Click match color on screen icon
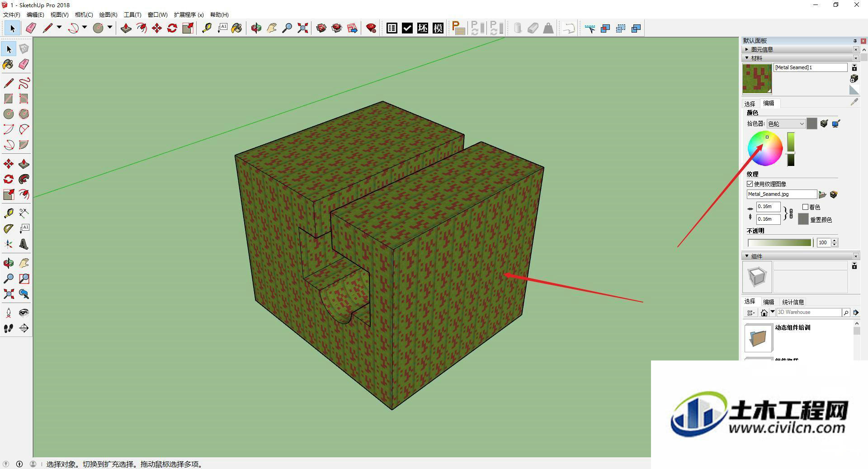This screenshot has width=868, height=469. tap(836, 123)
